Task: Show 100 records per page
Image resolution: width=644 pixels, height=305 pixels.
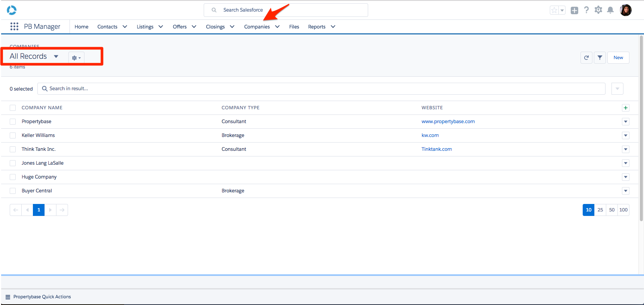Action: [623, 210]
